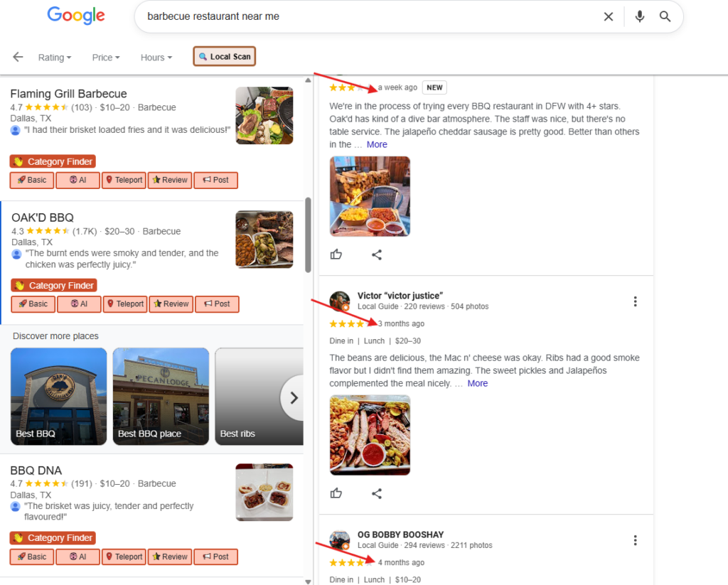This screenshot has width=728, height=585.
Task: Expand the Rating filter dropdown
Action: [x=55, y=58]
